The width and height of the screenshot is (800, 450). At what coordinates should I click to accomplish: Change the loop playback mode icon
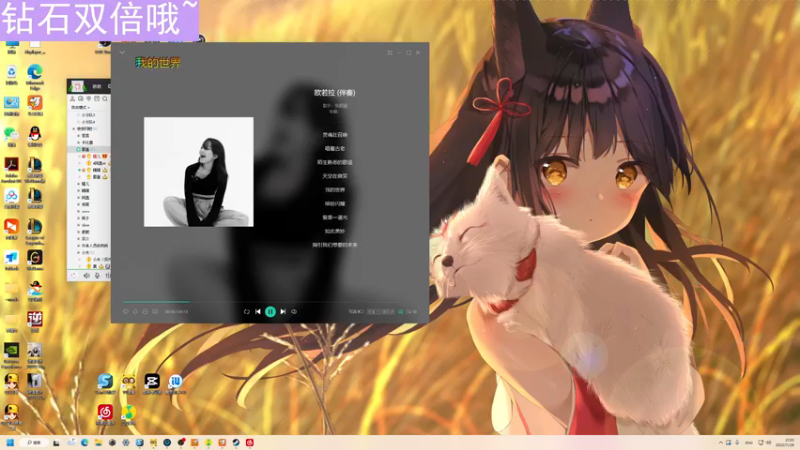[246, 311]
